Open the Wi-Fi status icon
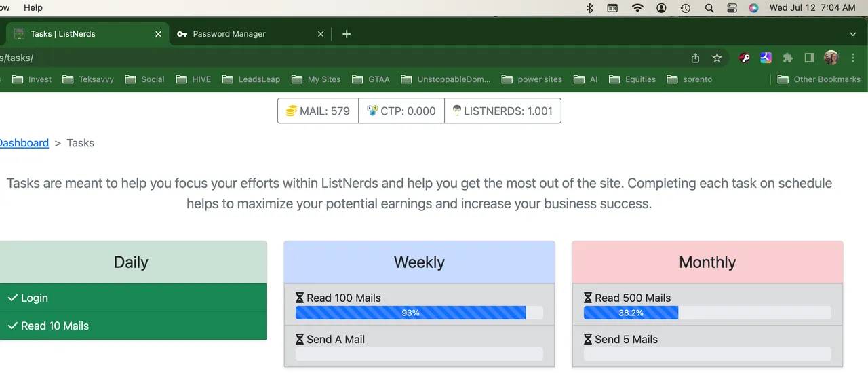The image size is (868, 373). pyautogui.click(x=637, y=8)
